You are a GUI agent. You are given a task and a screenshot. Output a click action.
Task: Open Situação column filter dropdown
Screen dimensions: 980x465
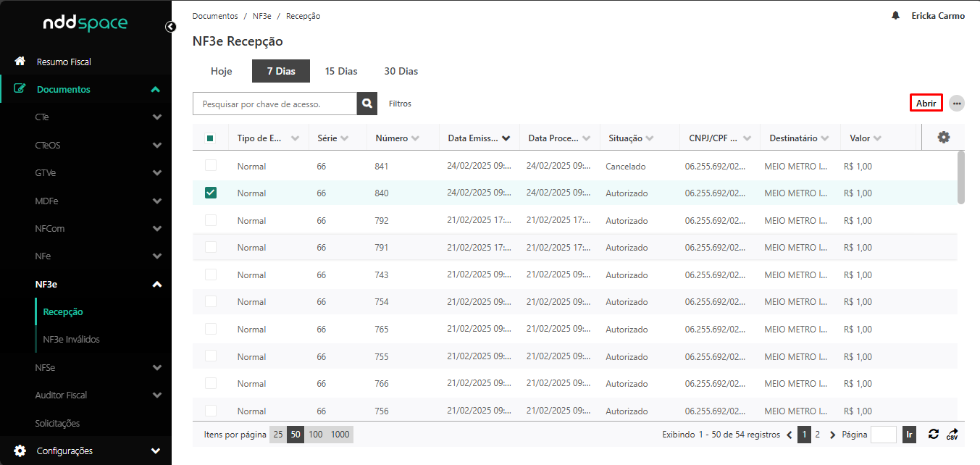(650, 138)
